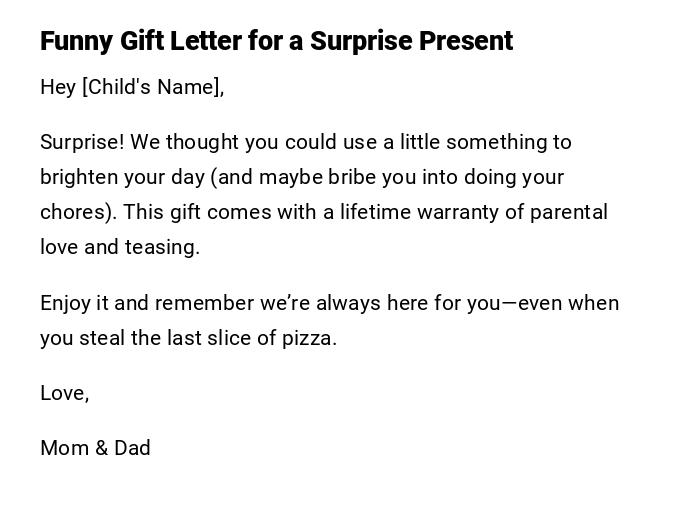700x510 pixels.
Task: Place cursor on the word "remember"
Action: pyautogui.click(x=205, y=303)
